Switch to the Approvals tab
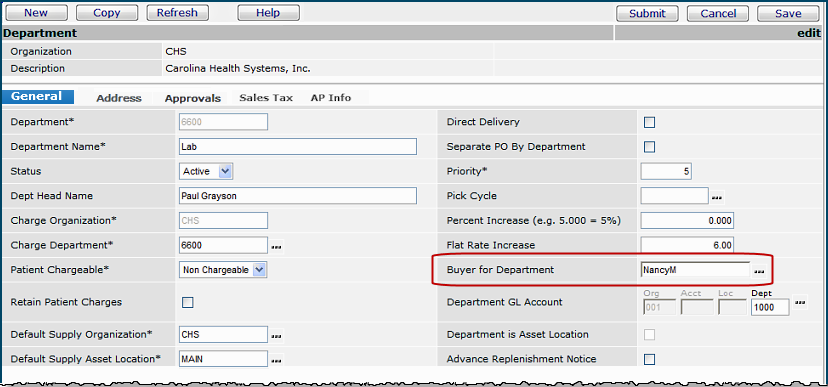This screenshot has width=828, height=387. [x=193, y=98]
